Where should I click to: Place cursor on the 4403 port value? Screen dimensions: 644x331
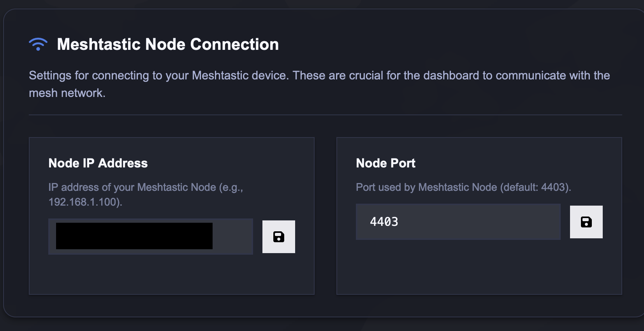[384, 222]
